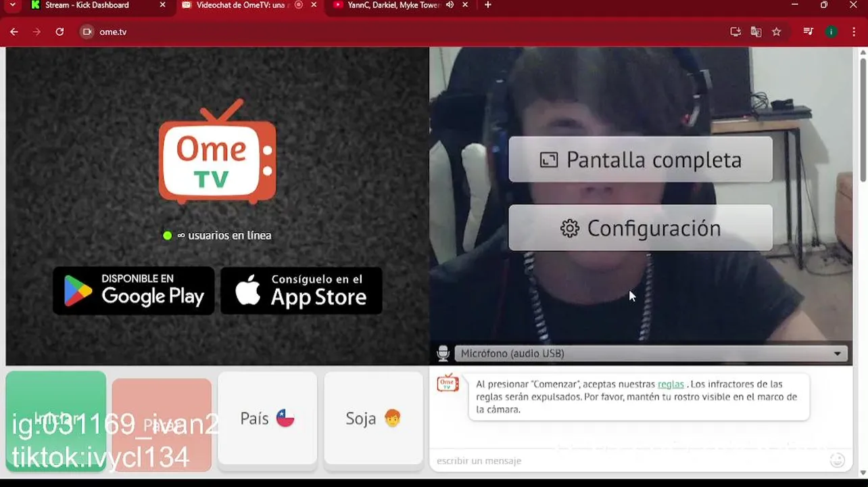Switch to the Stream - Kick Dashboard tab
Screen dimensions: 868x487
pos(93,5)
